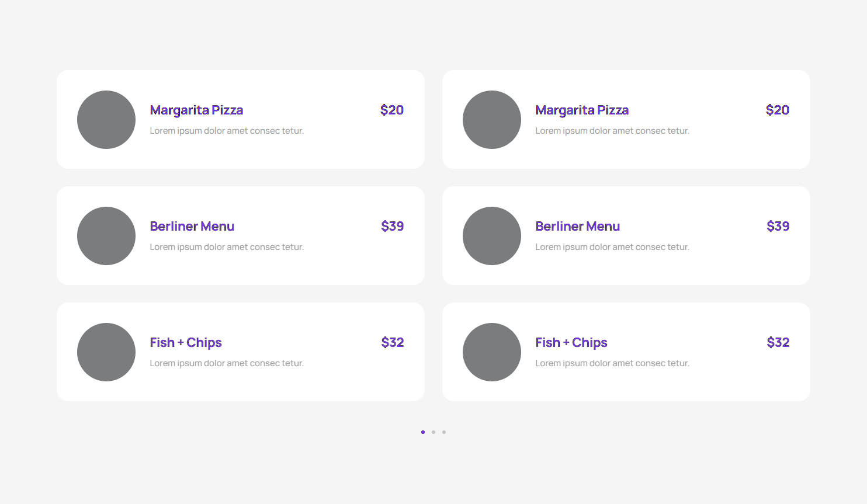Select right Berliner Menu round image
867x504 pixels.
(x=492, y=236)
